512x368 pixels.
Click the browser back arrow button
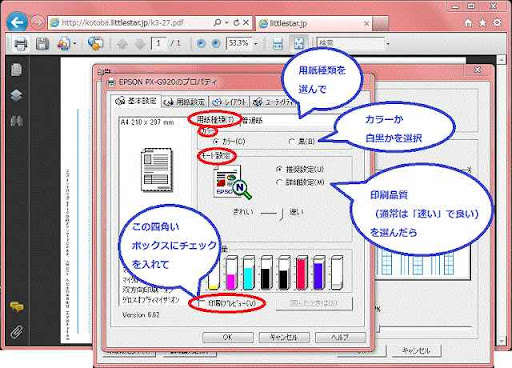[17, 22]
